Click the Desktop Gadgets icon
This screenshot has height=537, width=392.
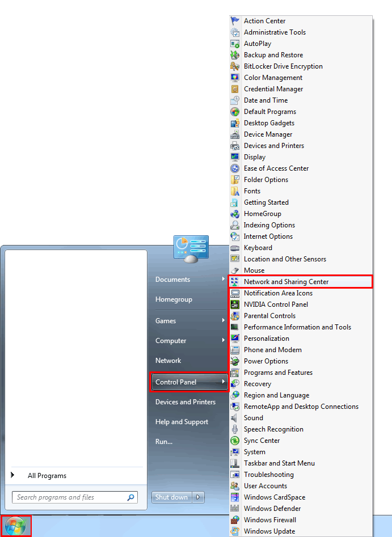click(235, 123)
